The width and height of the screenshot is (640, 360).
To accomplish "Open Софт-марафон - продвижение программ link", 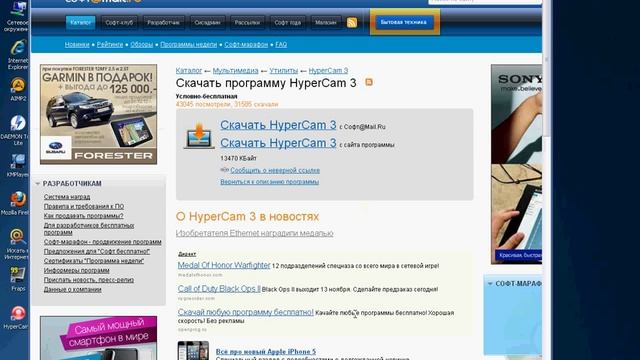I will point(102,242).
